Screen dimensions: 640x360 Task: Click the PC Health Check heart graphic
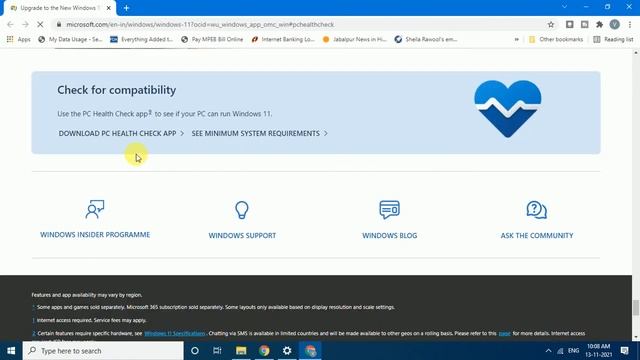(x=508, y=109)
